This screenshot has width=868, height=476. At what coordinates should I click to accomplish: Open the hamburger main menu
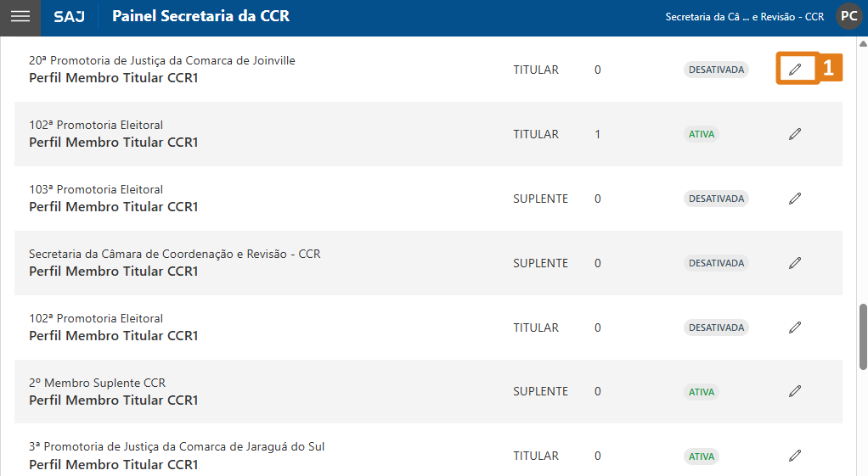click(20, 17)
